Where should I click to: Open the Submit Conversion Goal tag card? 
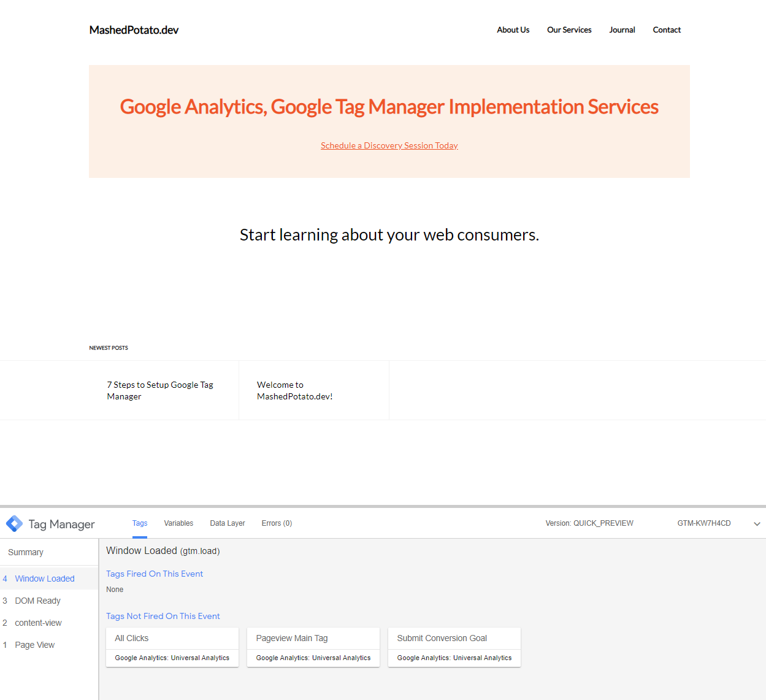click(x=454, y=647)
